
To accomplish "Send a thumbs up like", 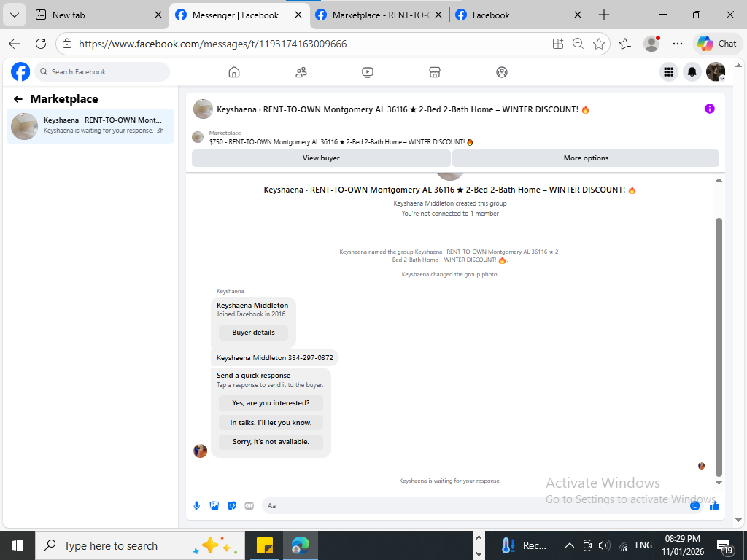I will click(714, 506).
